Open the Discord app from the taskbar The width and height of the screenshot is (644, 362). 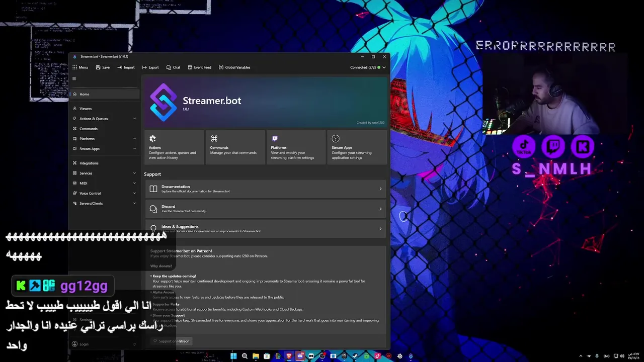tap(300, 356)
